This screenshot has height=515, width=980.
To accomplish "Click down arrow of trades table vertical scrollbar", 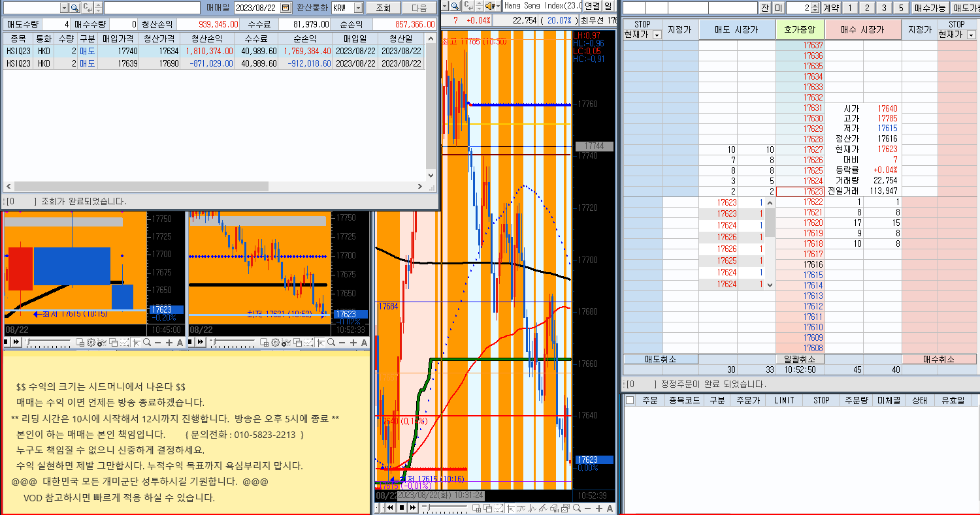I will tap(431, 176).
